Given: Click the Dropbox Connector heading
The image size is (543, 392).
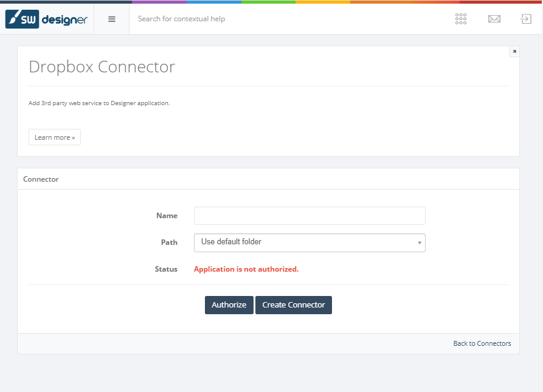Looking at the screenshot, I should click(102, 66).
